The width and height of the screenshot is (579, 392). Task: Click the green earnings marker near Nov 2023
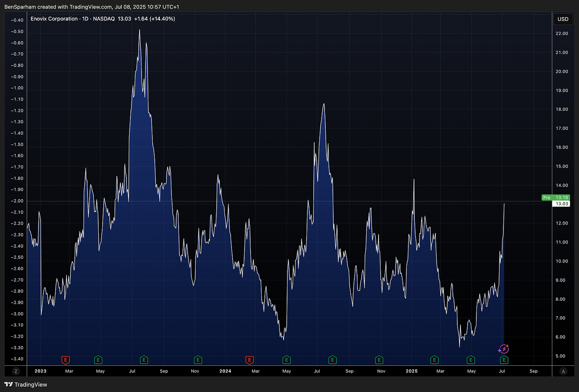(198, 360)
